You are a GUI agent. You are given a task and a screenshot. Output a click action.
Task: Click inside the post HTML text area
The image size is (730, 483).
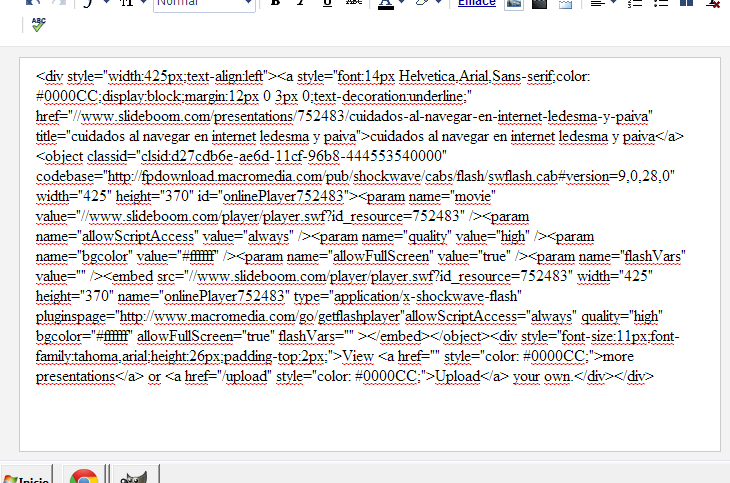370,254
